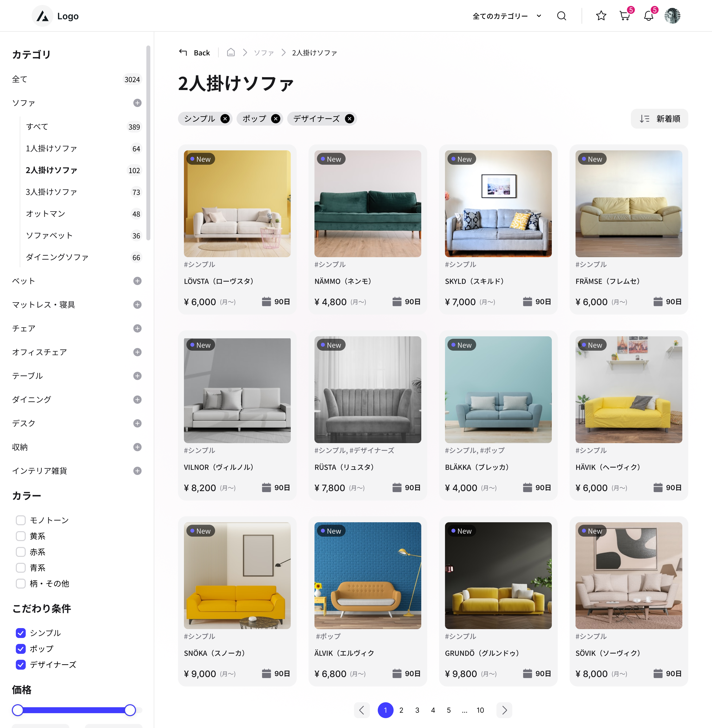Click calendar icon on FRÄMSE card
This screenshot has width=712, height=728.
pos(658,301)
